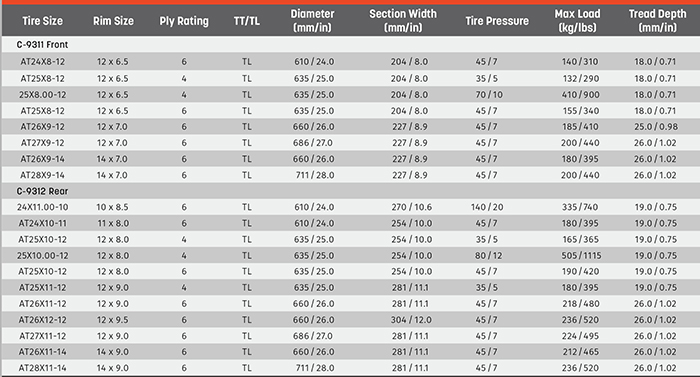The width and height of the screenshot is (700, 377).
Task: Select the C-9312 Rear section row
Action: (x=350, y=191)
